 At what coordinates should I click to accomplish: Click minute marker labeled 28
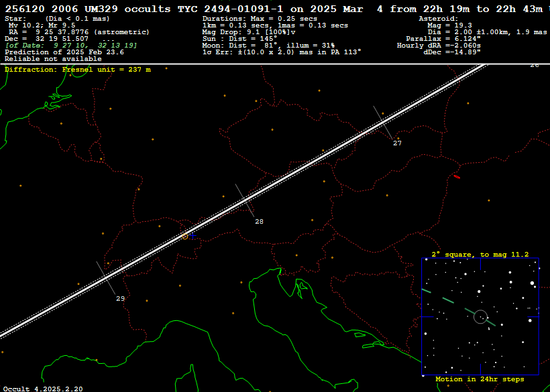(x=259, y=222)
